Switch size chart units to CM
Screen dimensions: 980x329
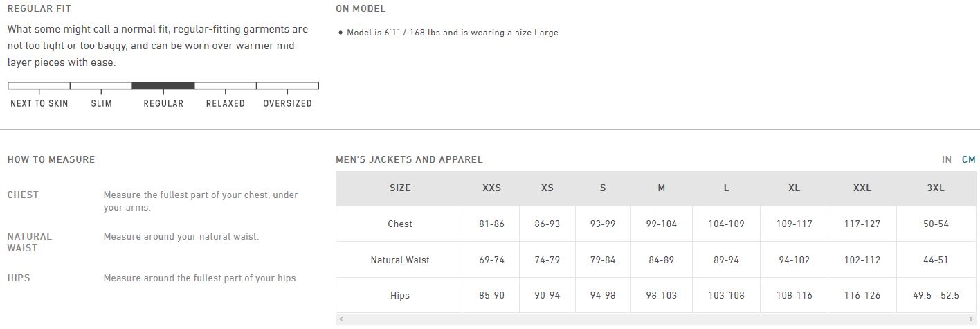point(968,159)
